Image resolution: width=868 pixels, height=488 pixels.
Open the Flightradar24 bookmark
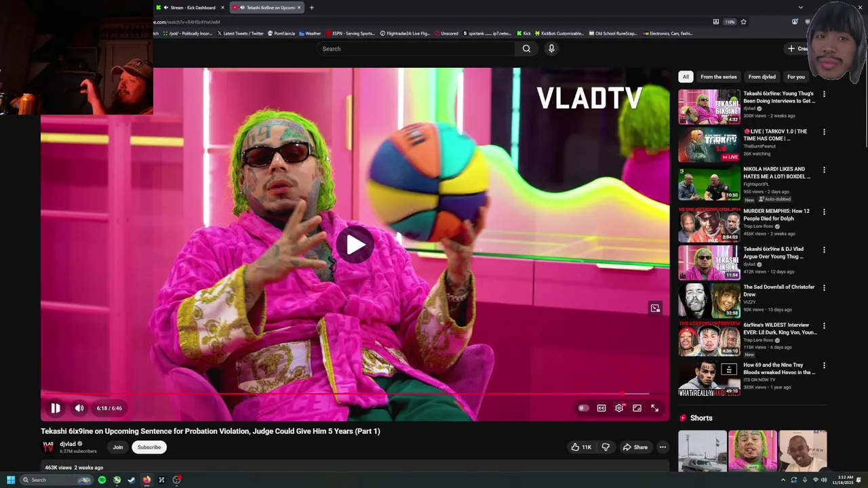point(405,33)
